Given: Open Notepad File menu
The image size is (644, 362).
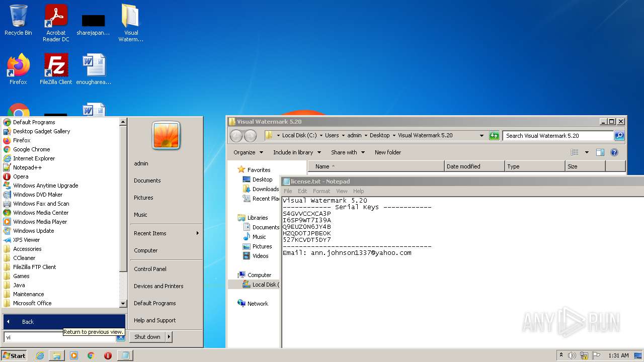Looking at the screenshot, I should tap(288, 191).
